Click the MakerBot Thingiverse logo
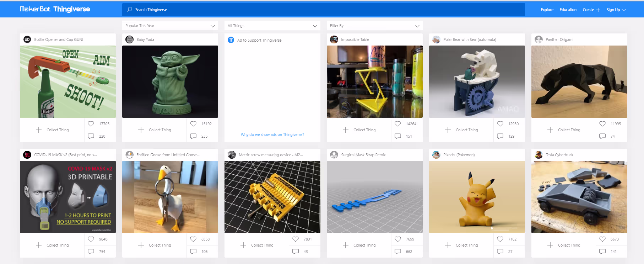Image resolution: width=644 pixels, height=264 pixels. point(55,9)
